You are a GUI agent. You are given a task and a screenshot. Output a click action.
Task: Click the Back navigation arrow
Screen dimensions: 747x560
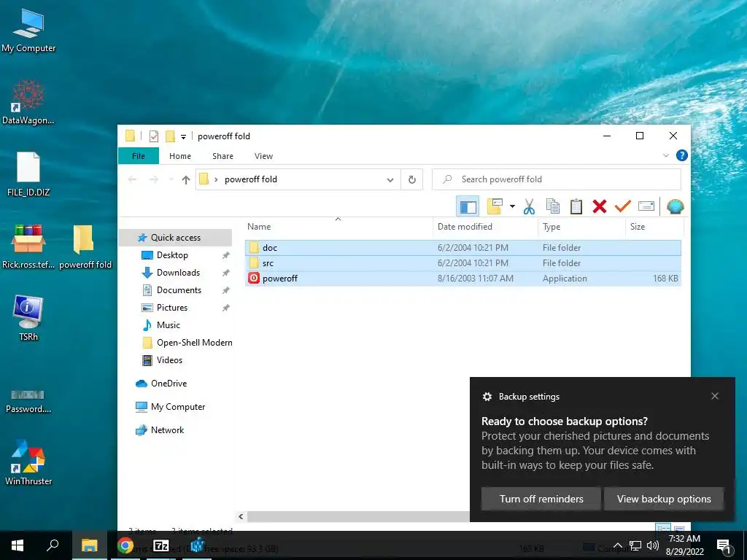coord(133,179)
